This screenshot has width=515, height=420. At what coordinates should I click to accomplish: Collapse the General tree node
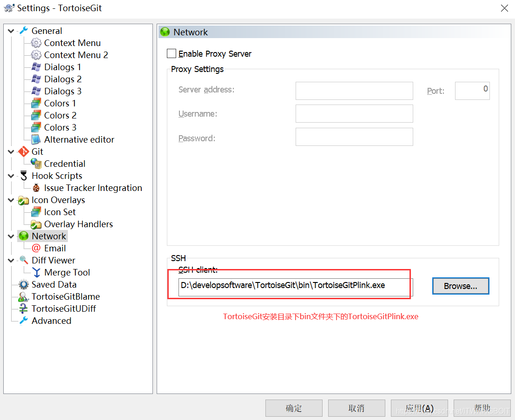coord(11,31)
